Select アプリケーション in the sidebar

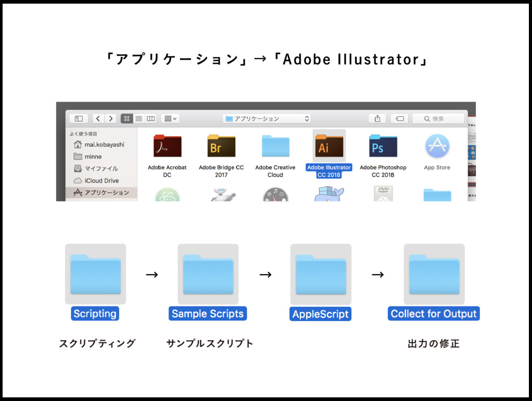point(101,192)
